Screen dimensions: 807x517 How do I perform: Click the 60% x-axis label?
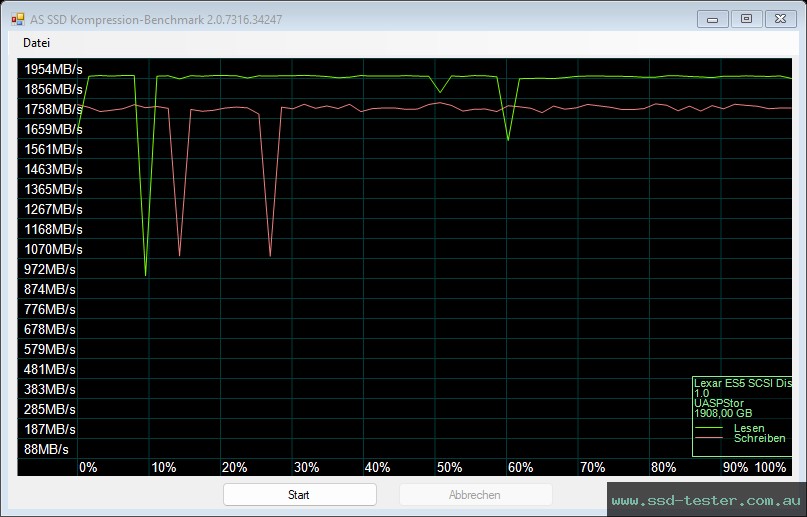[521, 468]
